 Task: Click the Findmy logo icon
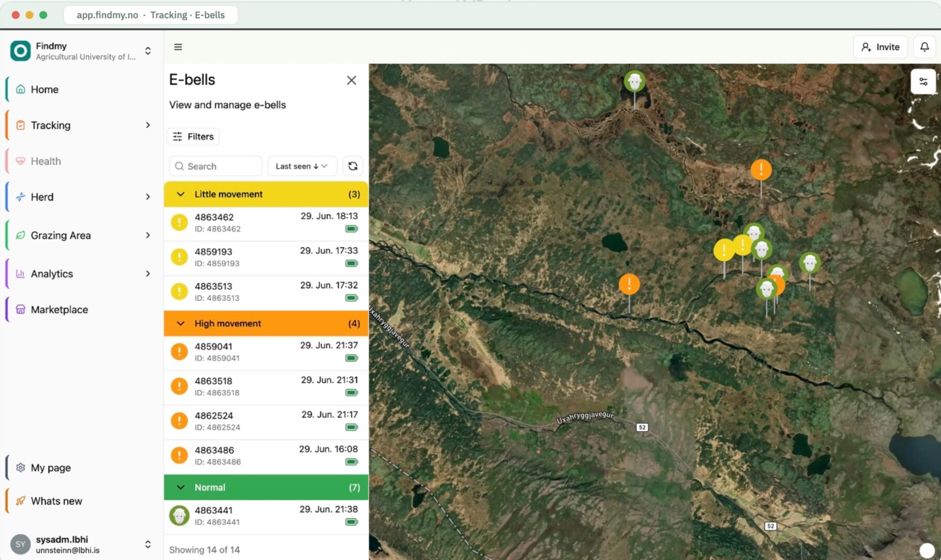tap(20, 51)
